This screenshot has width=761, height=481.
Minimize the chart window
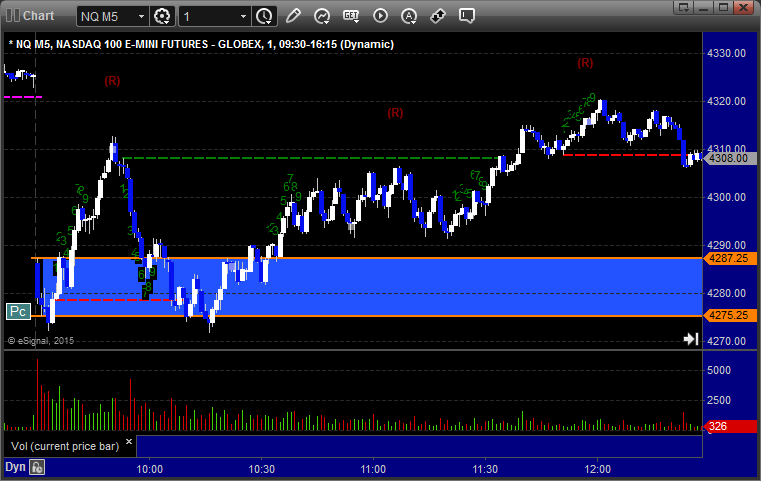click(703, 7)
